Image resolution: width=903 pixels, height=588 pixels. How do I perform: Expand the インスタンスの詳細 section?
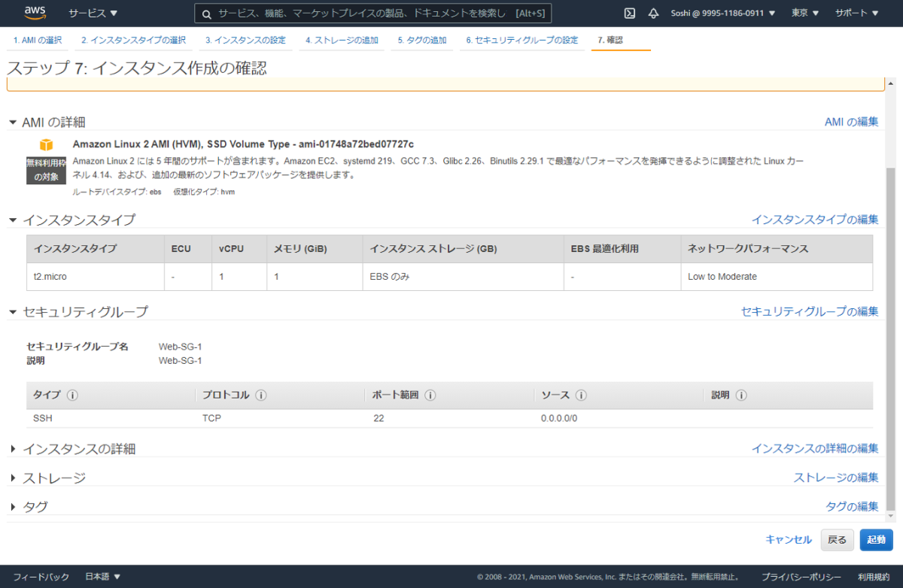pos(13,449)
